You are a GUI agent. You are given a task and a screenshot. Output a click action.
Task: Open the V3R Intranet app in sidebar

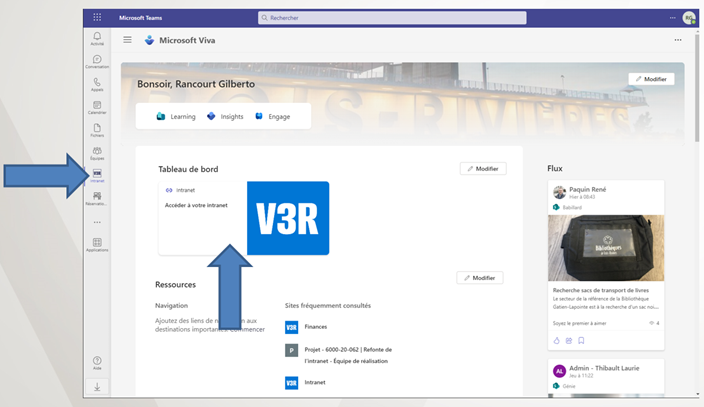pyautogui.click(x=97, y=176)
